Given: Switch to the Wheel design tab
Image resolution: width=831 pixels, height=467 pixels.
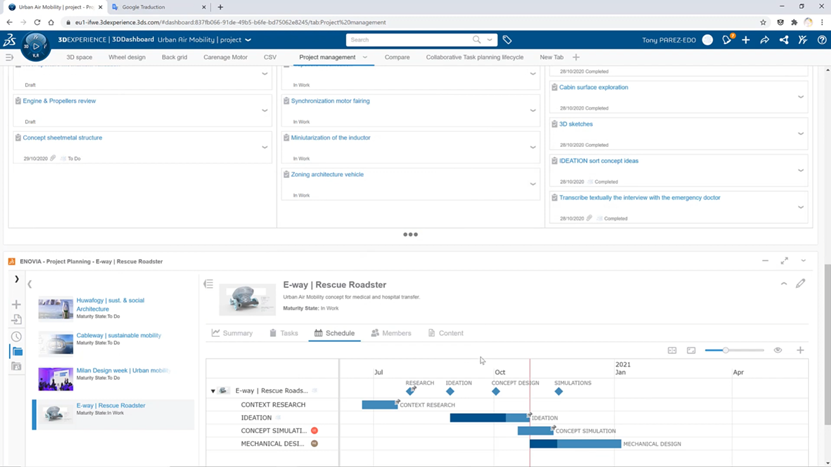Looking at the screenshot, I should 127,57.
